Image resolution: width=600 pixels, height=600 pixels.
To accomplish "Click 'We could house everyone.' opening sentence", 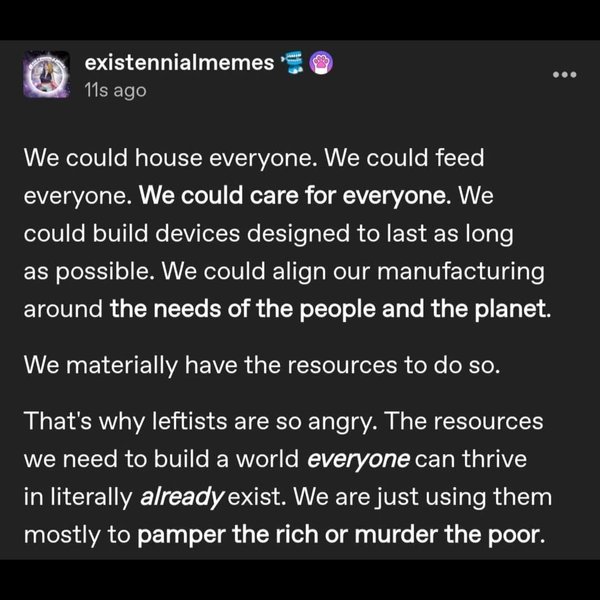I will tap(171, 158).
